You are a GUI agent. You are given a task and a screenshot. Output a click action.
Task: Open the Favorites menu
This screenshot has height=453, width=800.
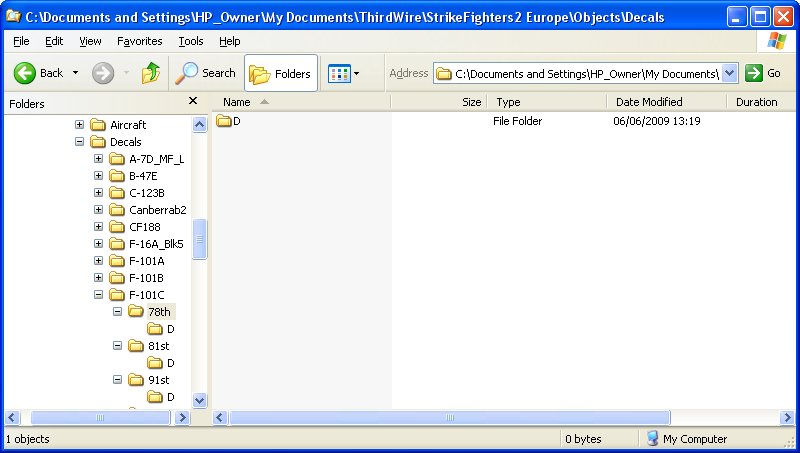139,41
